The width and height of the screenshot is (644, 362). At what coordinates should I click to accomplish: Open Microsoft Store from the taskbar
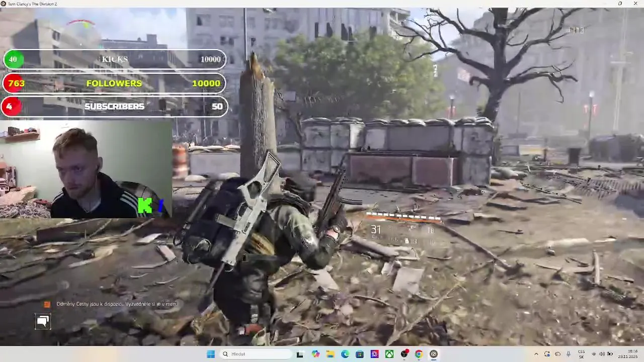point(360,354)
